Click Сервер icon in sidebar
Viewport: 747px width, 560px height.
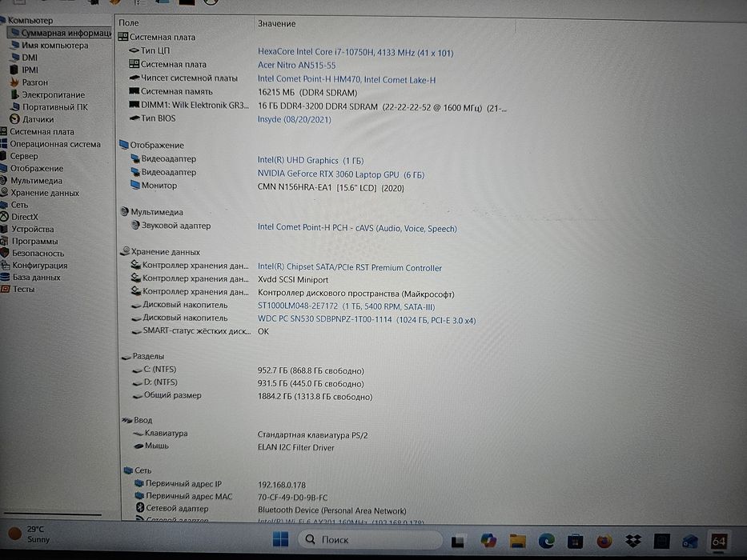(3, 156)
